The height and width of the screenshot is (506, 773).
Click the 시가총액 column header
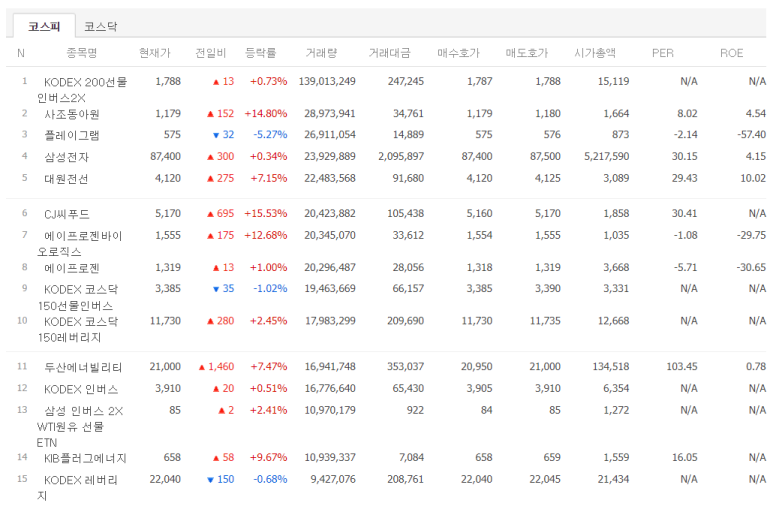595,53
